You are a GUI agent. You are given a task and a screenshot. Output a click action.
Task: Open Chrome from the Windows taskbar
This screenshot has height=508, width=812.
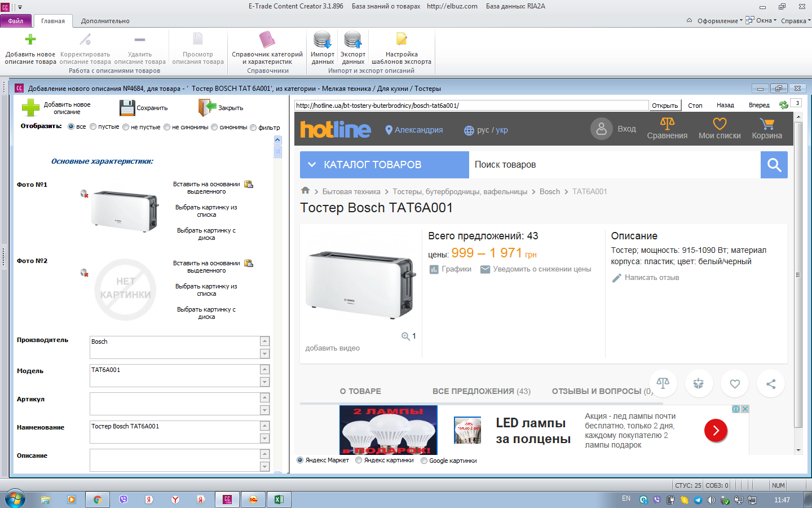pyautogui.click(x=98, y=500)
